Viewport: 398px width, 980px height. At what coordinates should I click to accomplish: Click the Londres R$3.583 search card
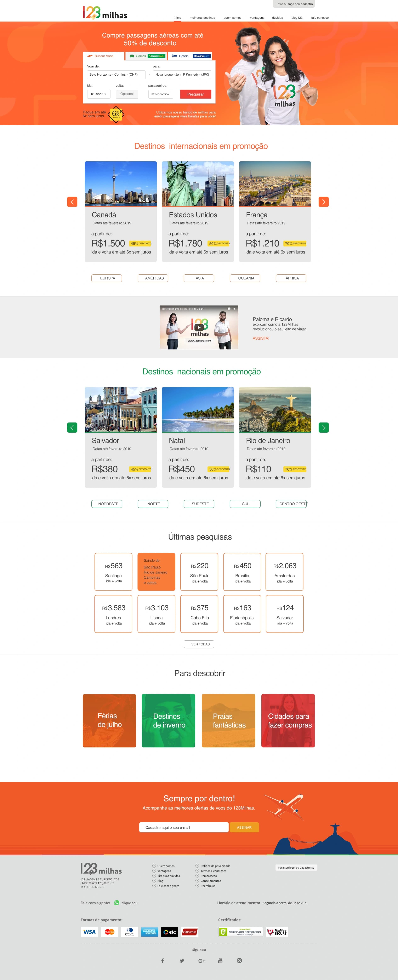click(114, 614)
